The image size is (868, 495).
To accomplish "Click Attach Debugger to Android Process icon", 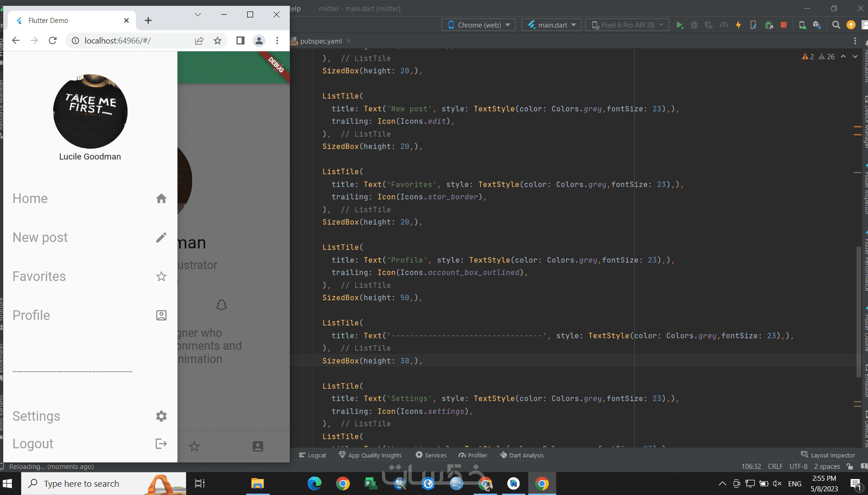I will click(769, 25).
